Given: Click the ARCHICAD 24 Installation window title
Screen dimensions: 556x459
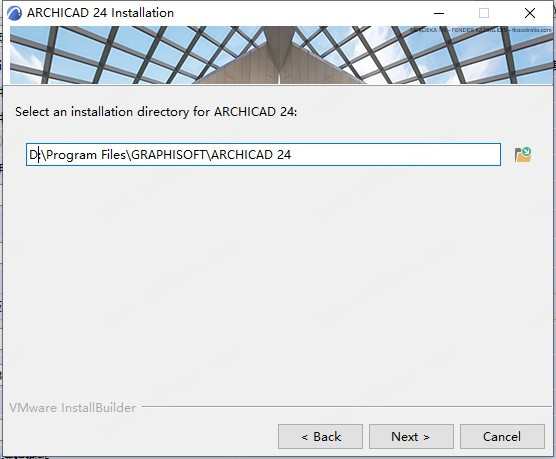Looking at the screenshot, I should [x=100, y=13].
